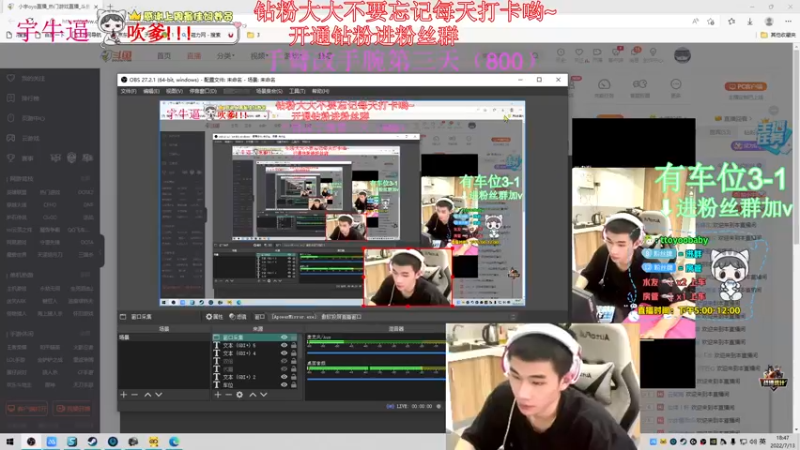Toggle lock on 文本 (GDI+) 4 source
800x450 pixels.
coord(293,353)
